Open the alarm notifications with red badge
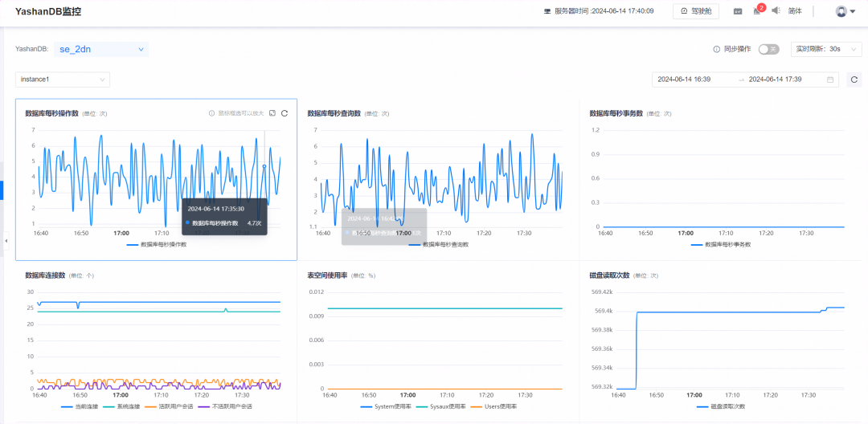The height and width of the screenshot is (424, 868). point(757,10)
